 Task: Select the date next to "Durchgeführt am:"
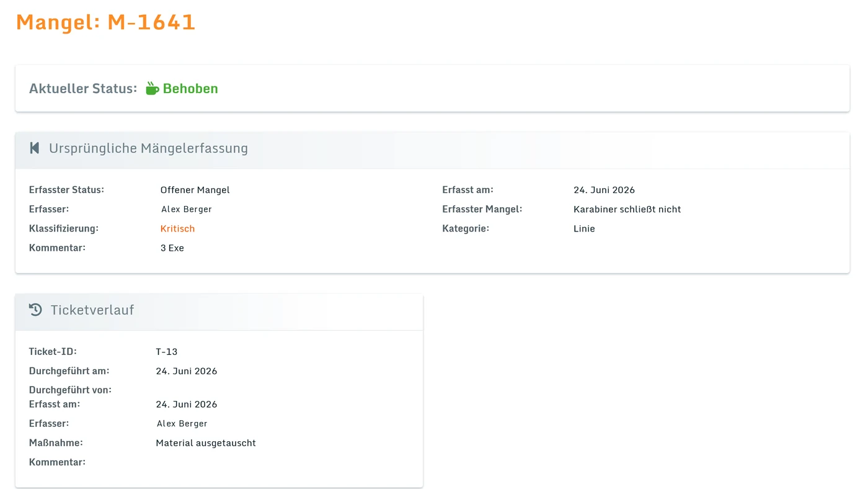point(187,371)
